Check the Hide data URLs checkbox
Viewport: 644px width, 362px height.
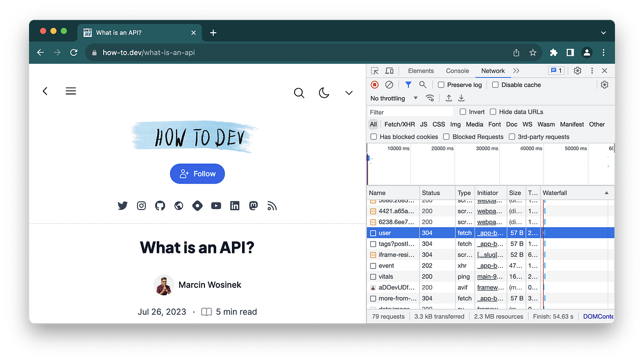[493, 111]
